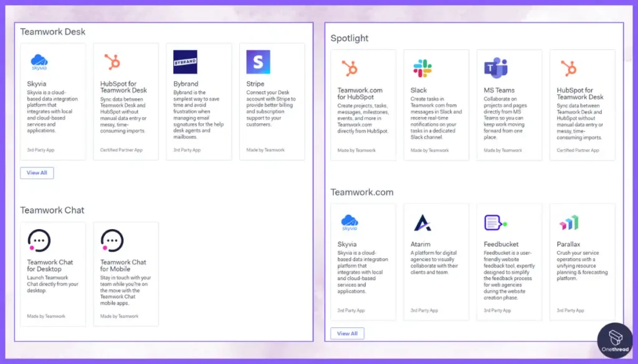
Task: Click the Atarim logo icon
Action: pos(422,223)
